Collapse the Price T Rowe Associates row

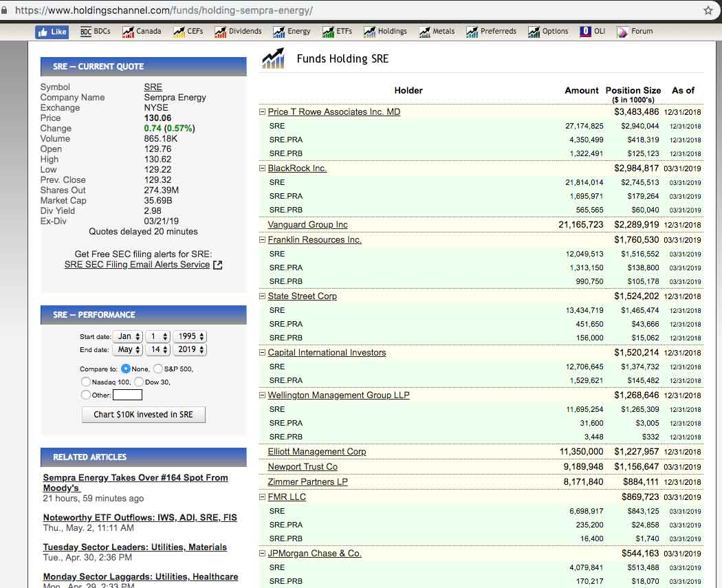pyautogui.click(x=262, y=112)
